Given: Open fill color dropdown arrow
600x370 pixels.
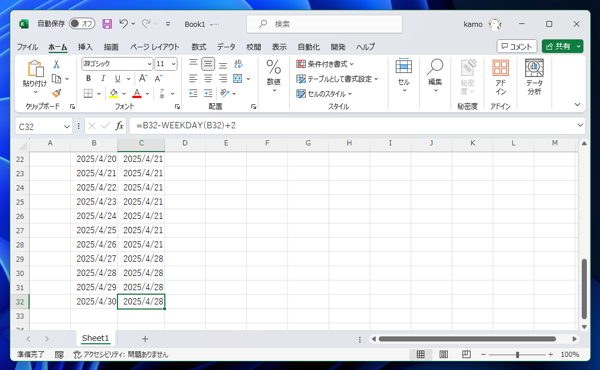Looking at the screenshot, I should tap(124, 93).
